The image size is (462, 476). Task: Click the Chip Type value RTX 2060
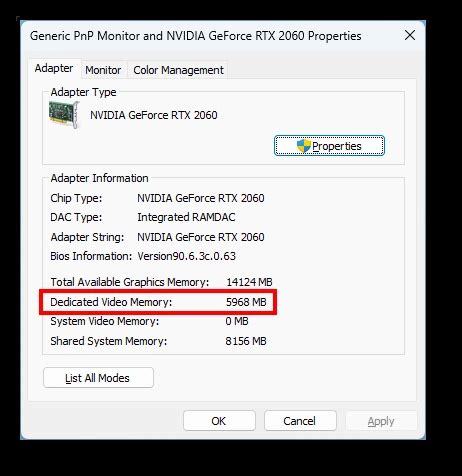point(201,198)
